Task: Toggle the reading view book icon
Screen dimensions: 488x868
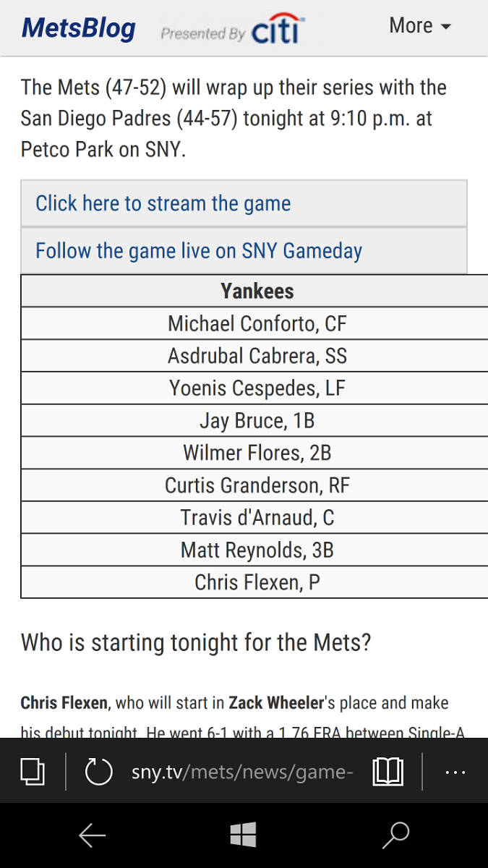Action: coord(388,771)
